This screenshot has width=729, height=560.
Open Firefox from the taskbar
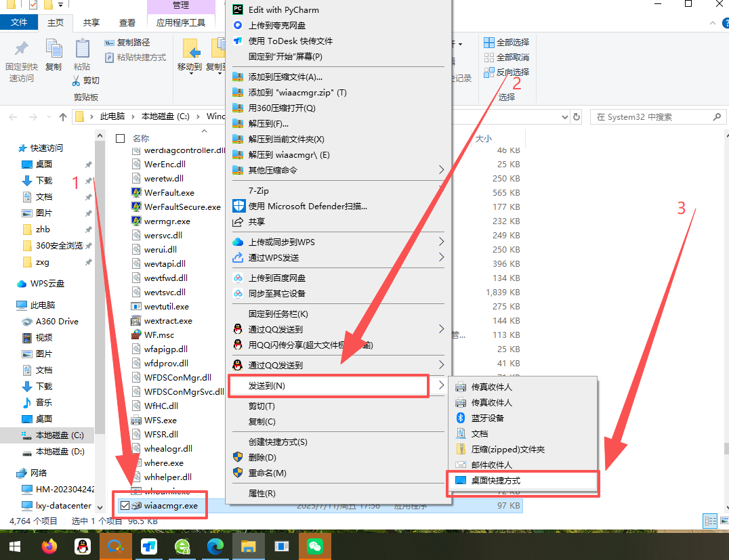click(x=49, y=546)
